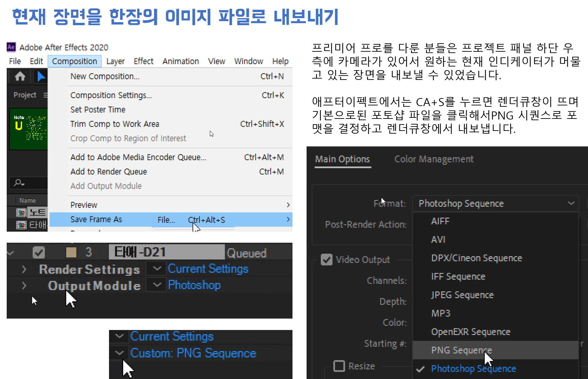
Task: Expand the Output Module row
Action: [24, 286]
